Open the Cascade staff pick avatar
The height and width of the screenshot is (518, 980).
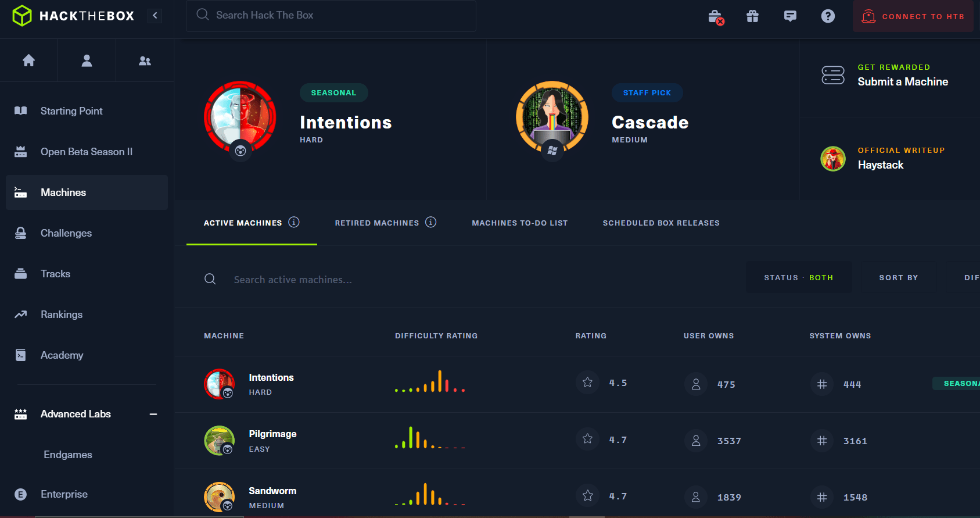pos(552,117)
